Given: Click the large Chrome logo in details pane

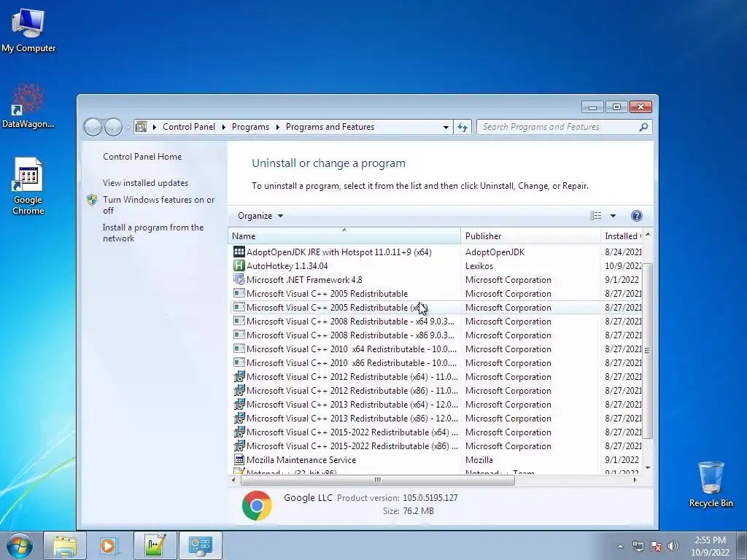Looking at the screenshot, I should coord(257,505).
